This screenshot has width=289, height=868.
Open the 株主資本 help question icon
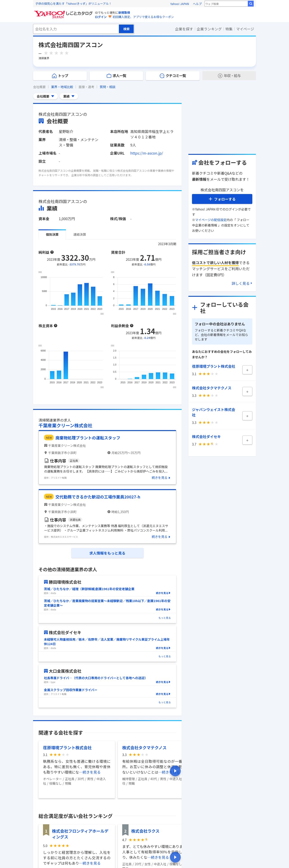[56, 325]
